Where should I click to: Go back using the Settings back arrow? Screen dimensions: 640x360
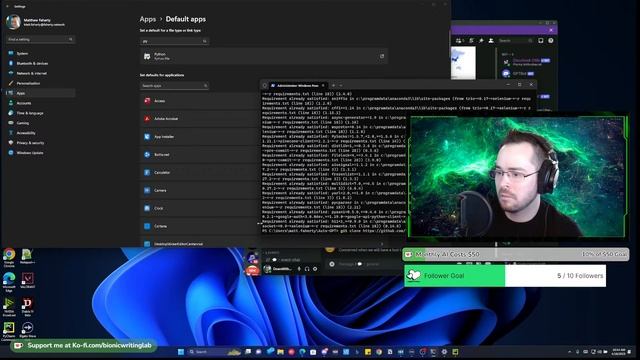pos(7,7)
